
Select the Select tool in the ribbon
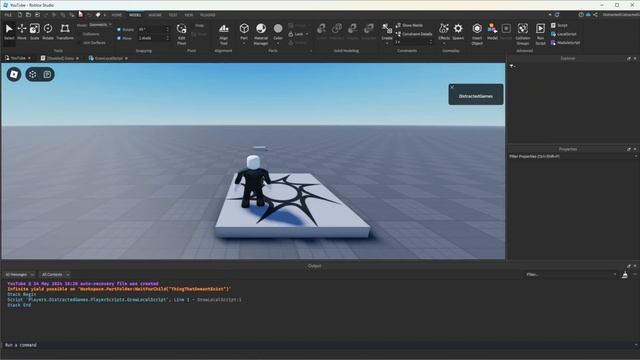click(9, 32)
